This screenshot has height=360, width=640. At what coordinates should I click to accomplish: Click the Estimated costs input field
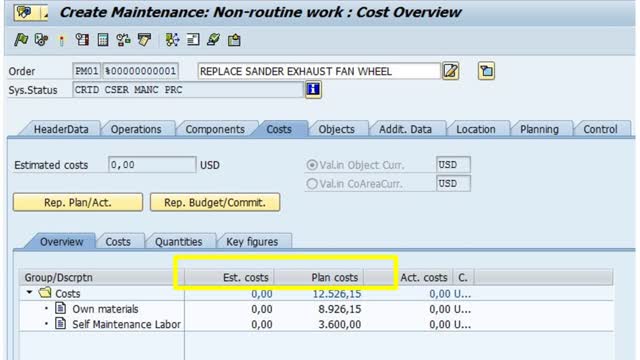[152, 165]
